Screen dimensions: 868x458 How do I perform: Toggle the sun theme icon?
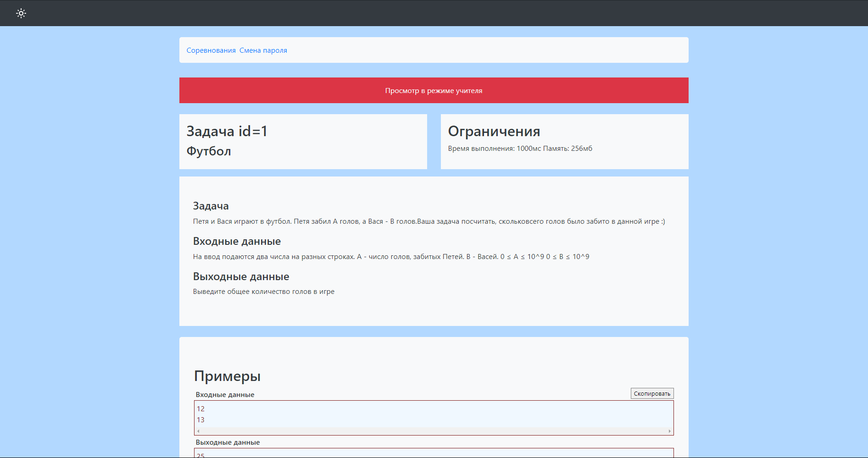tap(21, 13)
